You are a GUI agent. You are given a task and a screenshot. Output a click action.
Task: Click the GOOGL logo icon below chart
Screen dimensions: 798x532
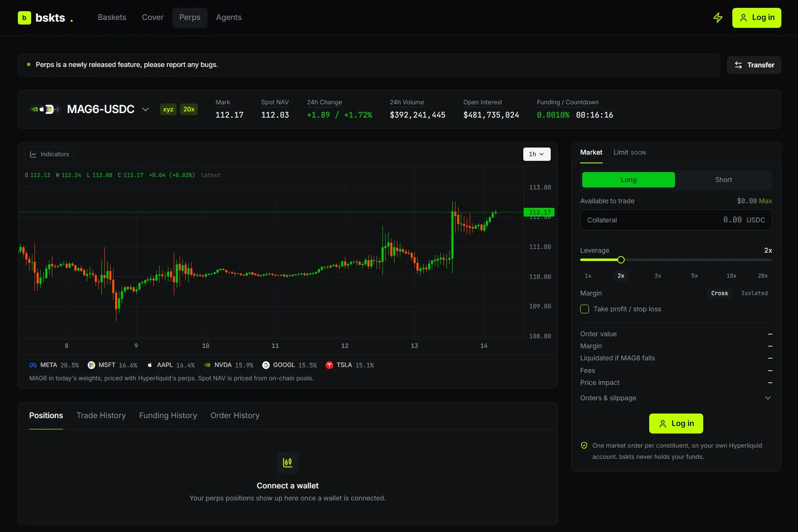(266, 365)
